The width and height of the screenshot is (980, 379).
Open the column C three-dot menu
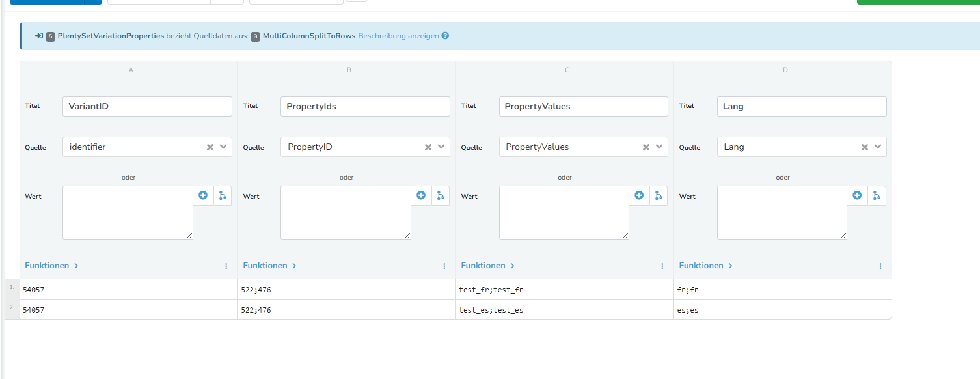[x=662, y=266]
